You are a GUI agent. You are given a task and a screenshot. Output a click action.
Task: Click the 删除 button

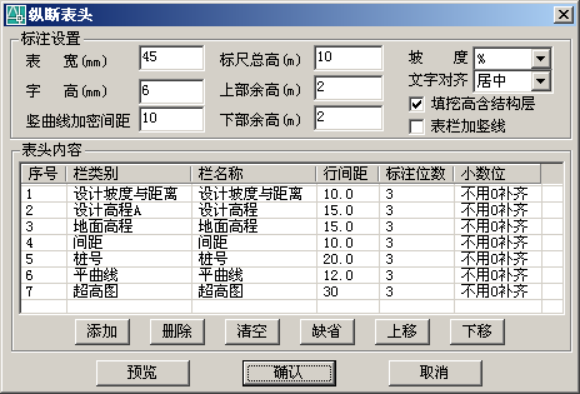click(177, 331)
